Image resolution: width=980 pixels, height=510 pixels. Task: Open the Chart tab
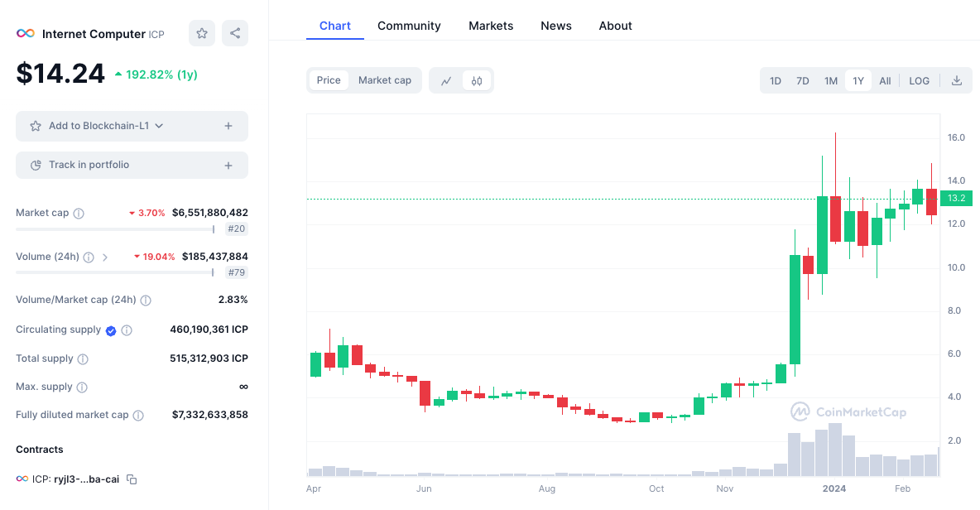tap(335, 26)
